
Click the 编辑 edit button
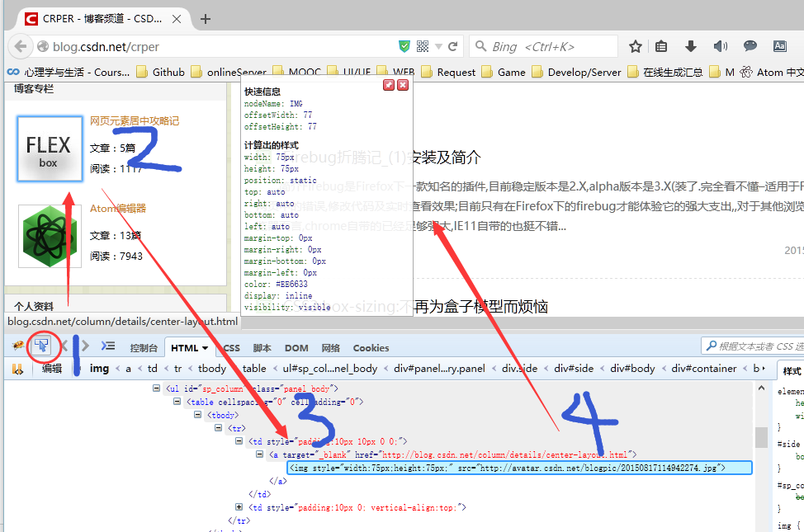pyautogui.click(x=52, y=369)
